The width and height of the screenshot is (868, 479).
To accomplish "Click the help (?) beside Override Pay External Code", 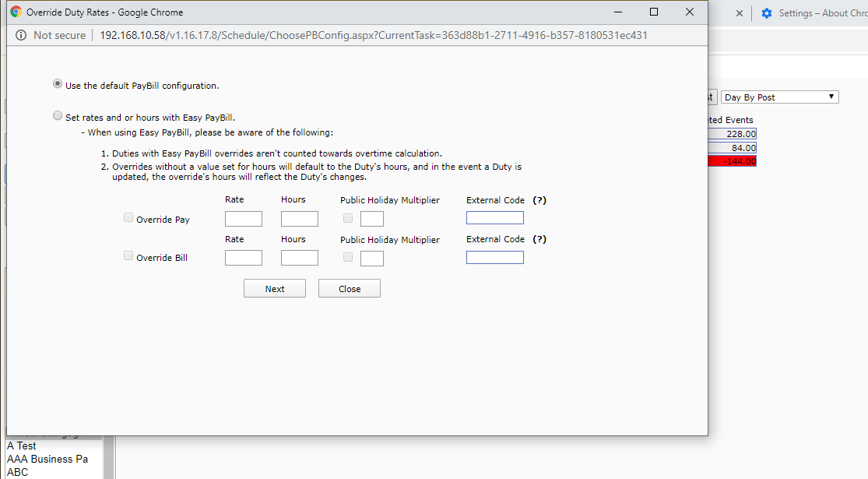I will pyautogui.click(x=539, y=200).
